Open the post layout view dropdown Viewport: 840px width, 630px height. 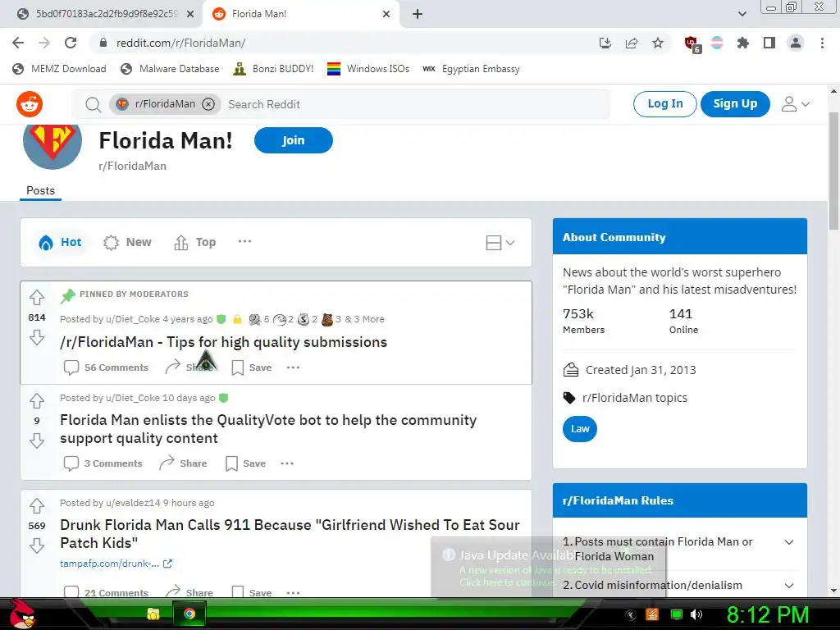pos(500,243)
